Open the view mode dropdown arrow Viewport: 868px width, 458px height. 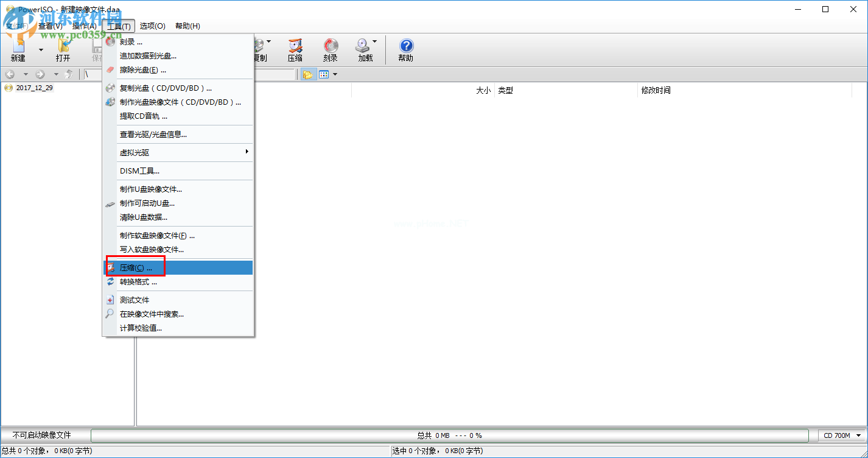(x=335, y=74)
